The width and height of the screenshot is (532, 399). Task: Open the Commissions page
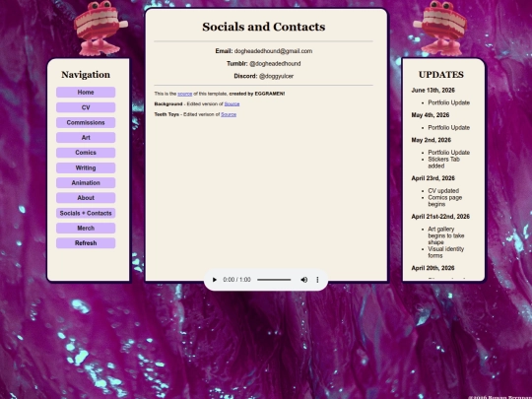tap(86, 122)
